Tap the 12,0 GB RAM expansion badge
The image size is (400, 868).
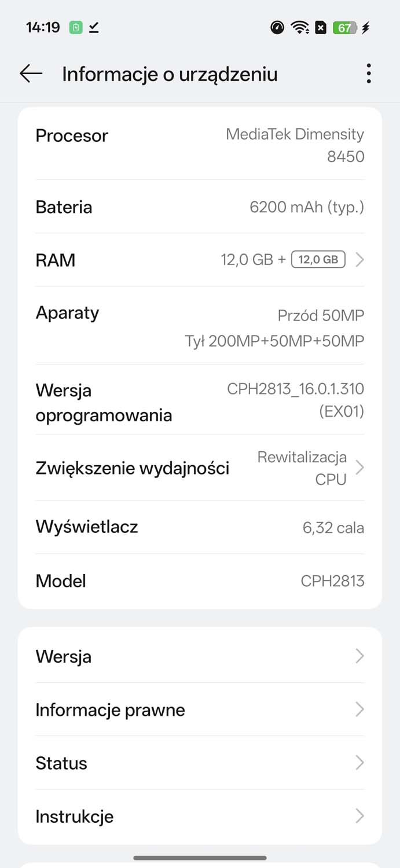pyautogui.click(x=318, y=260)
